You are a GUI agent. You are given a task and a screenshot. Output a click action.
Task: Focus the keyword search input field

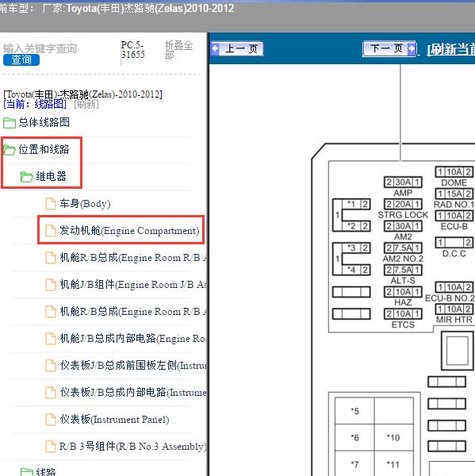tap(40, 48)
